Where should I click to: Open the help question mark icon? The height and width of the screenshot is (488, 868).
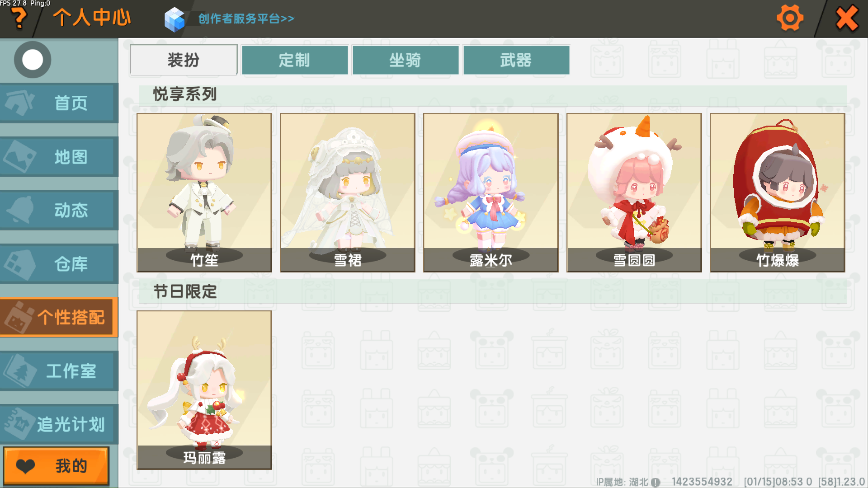(19, 18)
